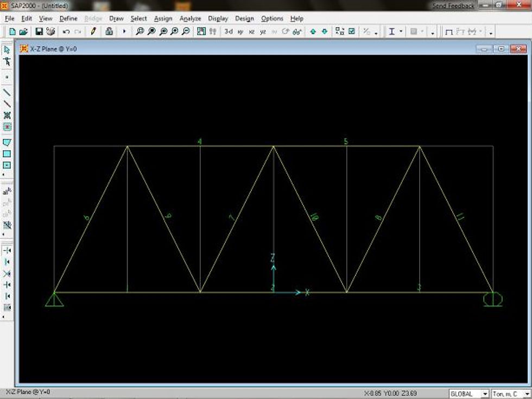This screenshot has width=532, height=399.
Task: Click the Open file folder icon
Action: coord(23,31)
